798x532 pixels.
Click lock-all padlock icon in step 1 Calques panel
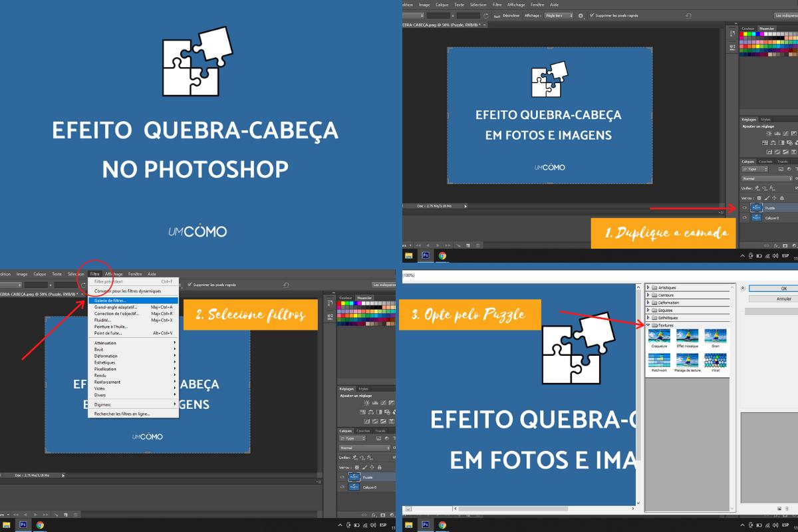[781, 198]
